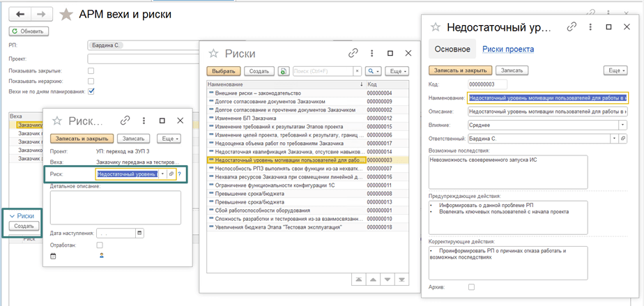Click copy-create icon next to Создать in Риски list

[284, 71]
